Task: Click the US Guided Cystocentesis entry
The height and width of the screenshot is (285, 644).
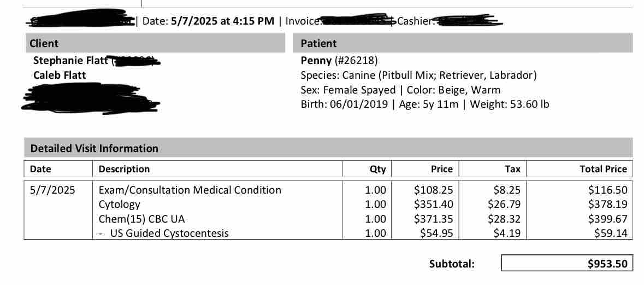Action: [169, 233]
